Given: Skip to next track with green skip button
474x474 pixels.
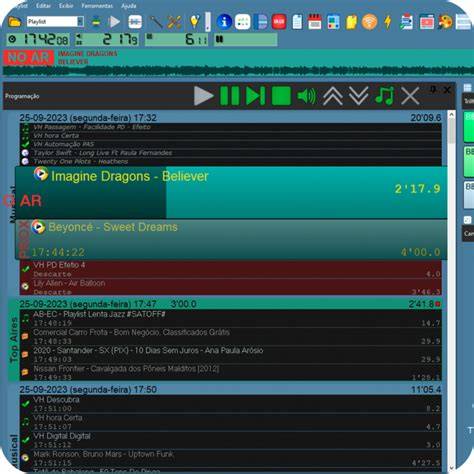Looking at the screenshot, I should 255,96.
